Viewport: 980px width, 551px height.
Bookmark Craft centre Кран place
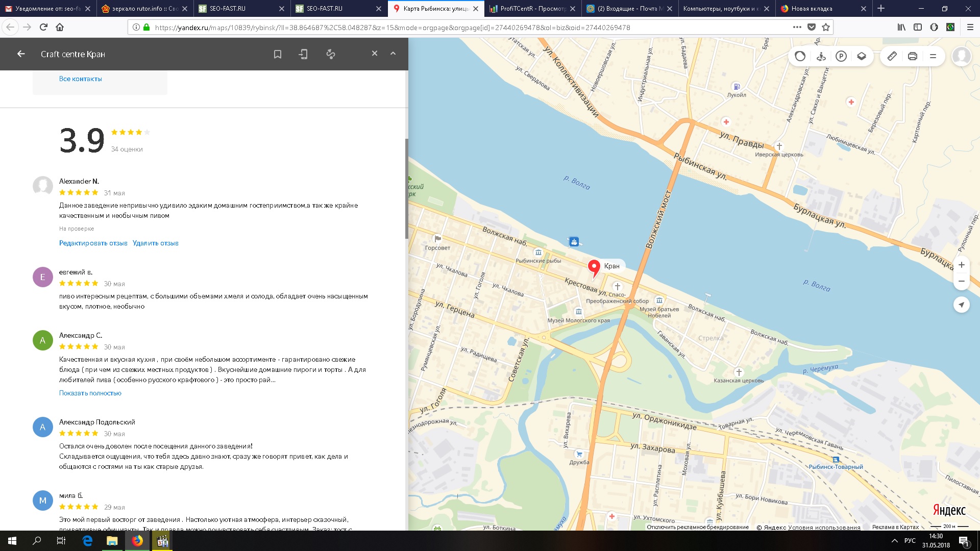pos(278,54)
